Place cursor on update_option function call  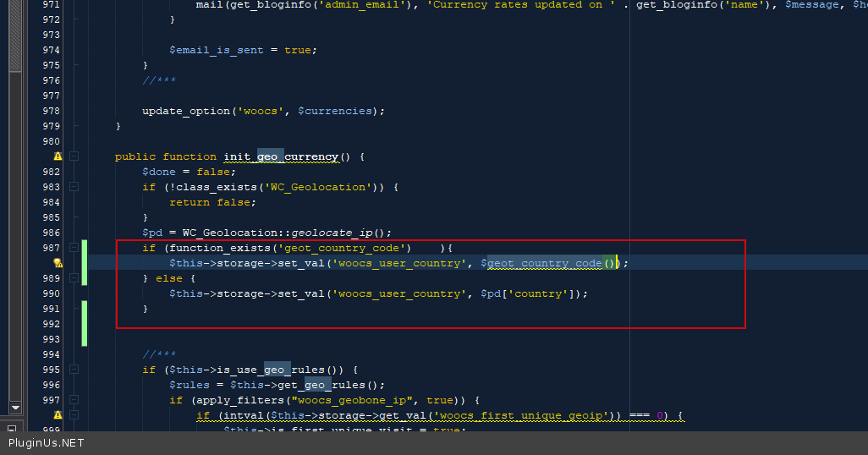coord(185,111)
